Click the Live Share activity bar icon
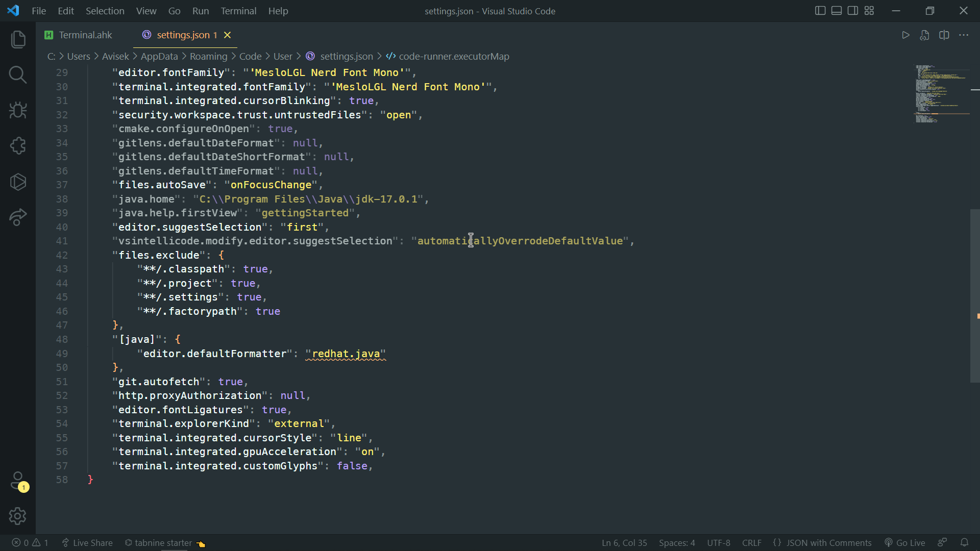The width and height of the screenshot is (980, 551). coord(18,217)
